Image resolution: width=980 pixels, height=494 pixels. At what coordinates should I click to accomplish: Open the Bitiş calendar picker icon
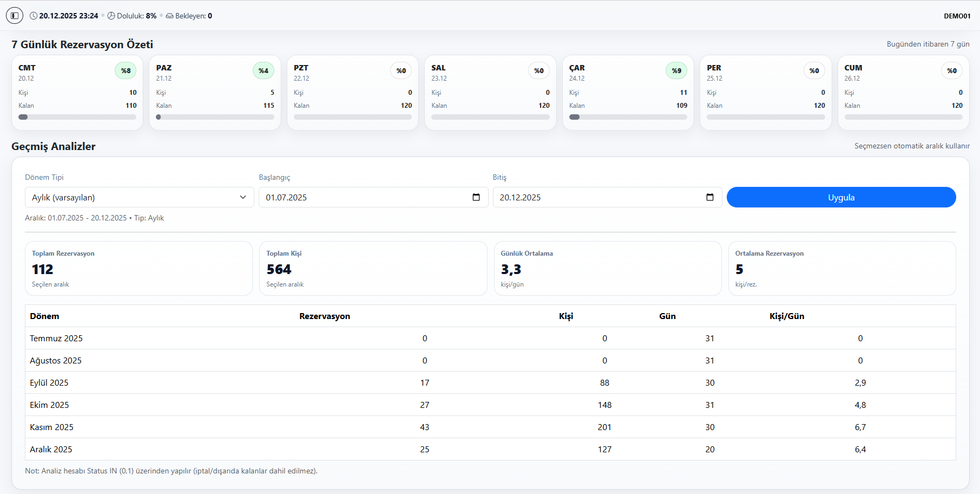point(710,197)
